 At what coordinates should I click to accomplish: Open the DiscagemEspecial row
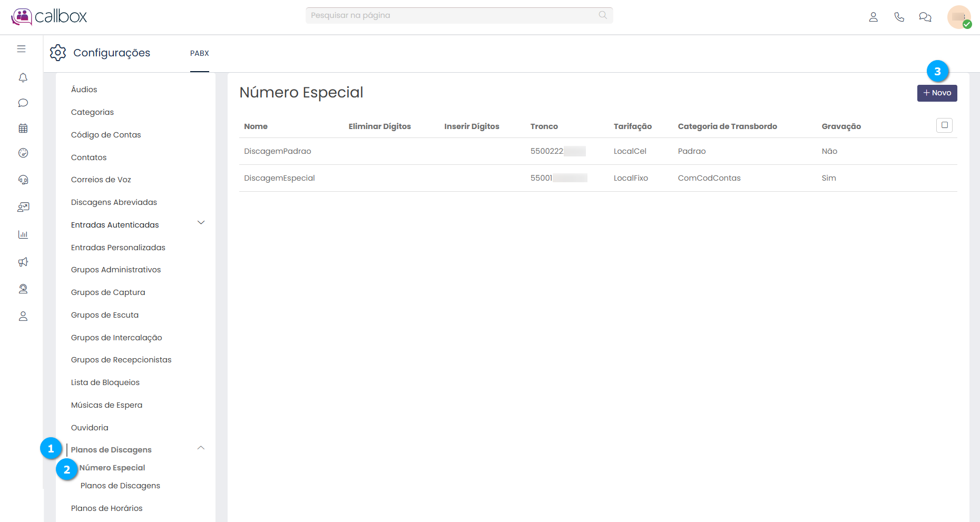click(279, 178)
